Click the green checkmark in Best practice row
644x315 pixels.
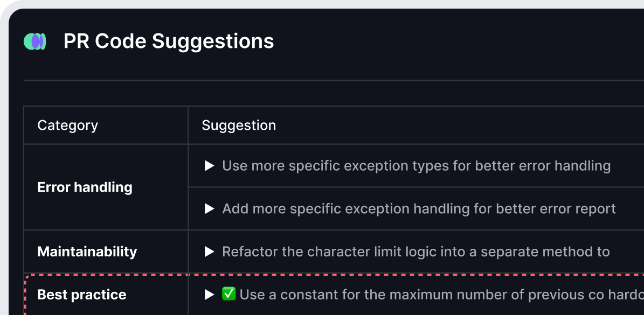pos(228,295)
